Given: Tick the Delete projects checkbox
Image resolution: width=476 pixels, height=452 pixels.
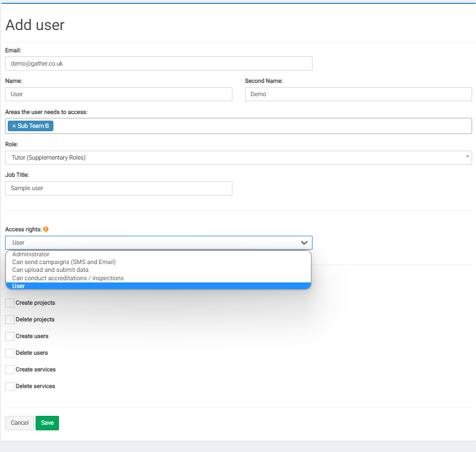Looking at the screenshot, I should point(9,319).
